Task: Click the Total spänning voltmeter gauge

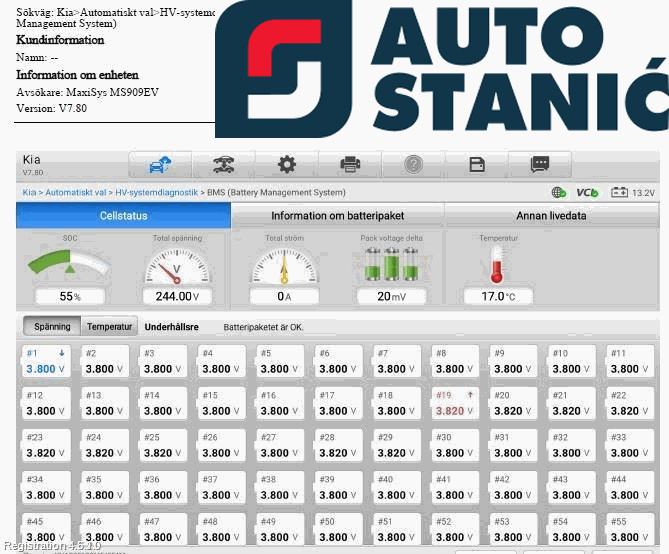Action: click(177, 266)
